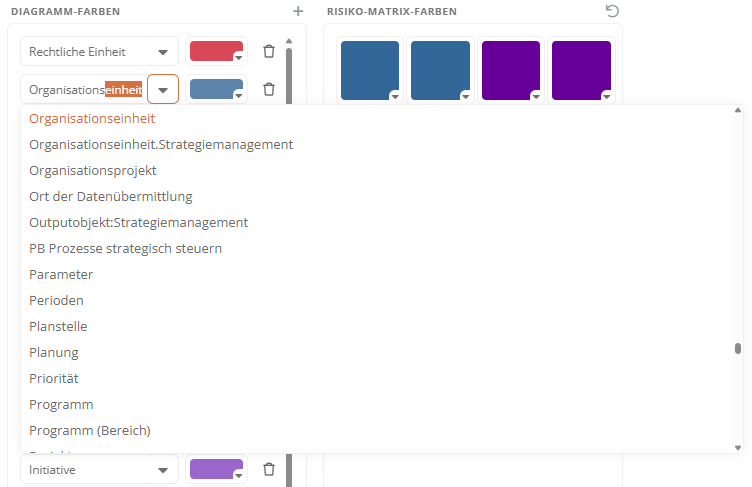The width and height of the screenshot is (752, 487).
Task: Click the first blue risk matrix color
Action: [x=369, y=70]
